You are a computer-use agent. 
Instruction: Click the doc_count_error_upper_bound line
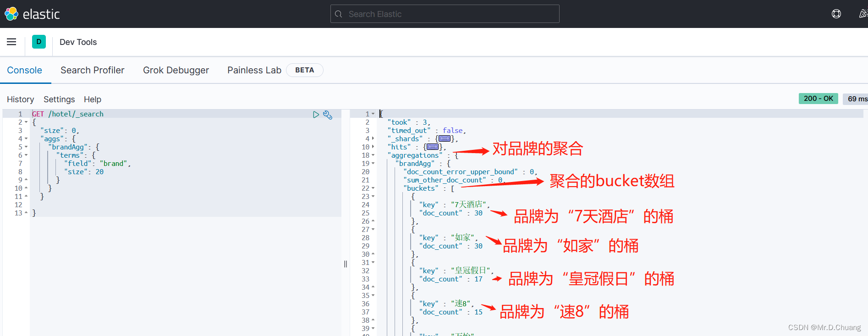coord(471,172)
